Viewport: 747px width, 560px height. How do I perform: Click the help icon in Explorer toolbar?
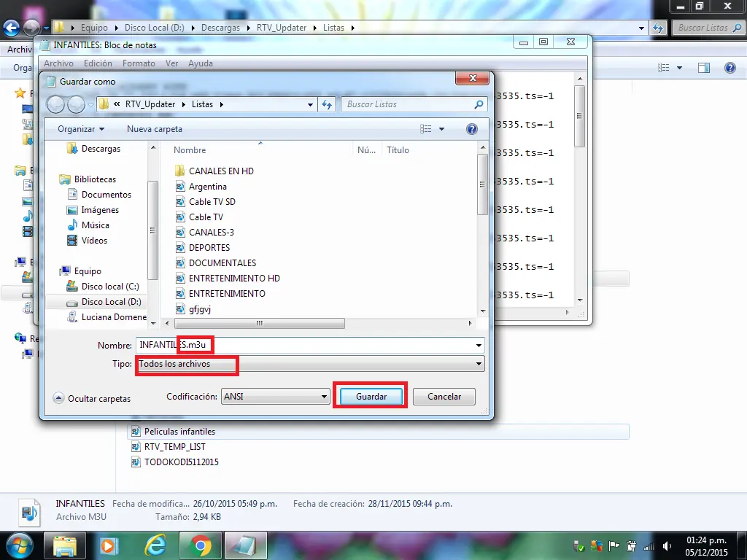(729, 68)
